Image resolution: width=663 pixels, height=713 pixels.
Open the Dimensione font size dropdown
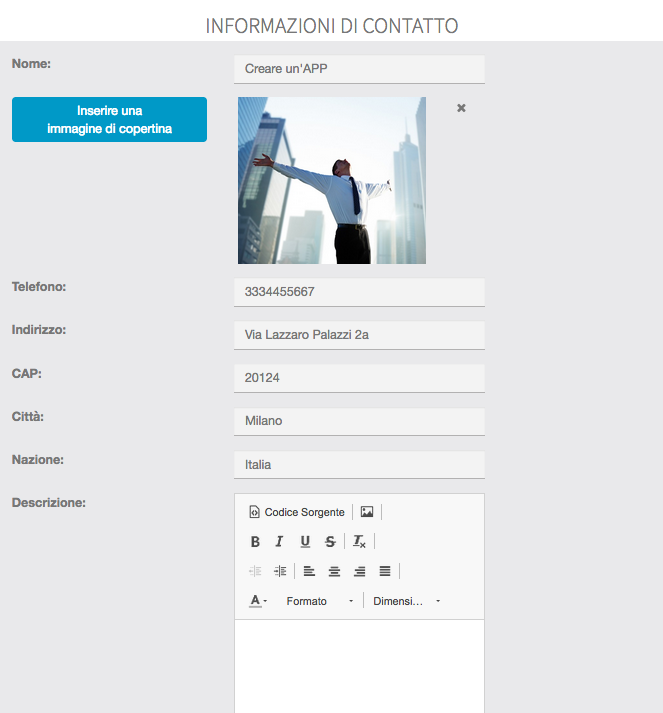pyautogui.click(x=406, y=601)
